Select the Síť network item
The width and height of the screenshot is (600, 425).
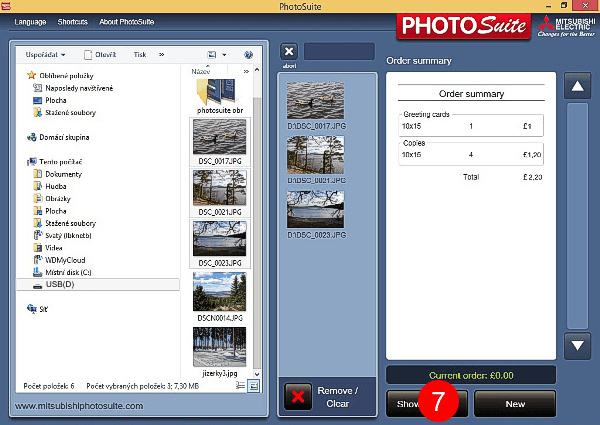pyautogui.click(x=37, y=309)
